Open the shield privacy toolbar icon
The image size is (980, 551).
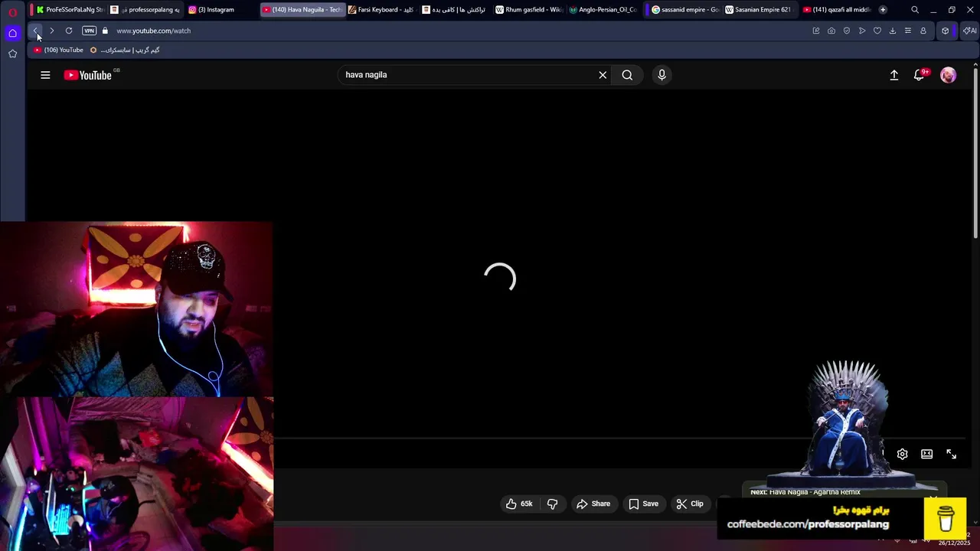click(x=847, y=31)
